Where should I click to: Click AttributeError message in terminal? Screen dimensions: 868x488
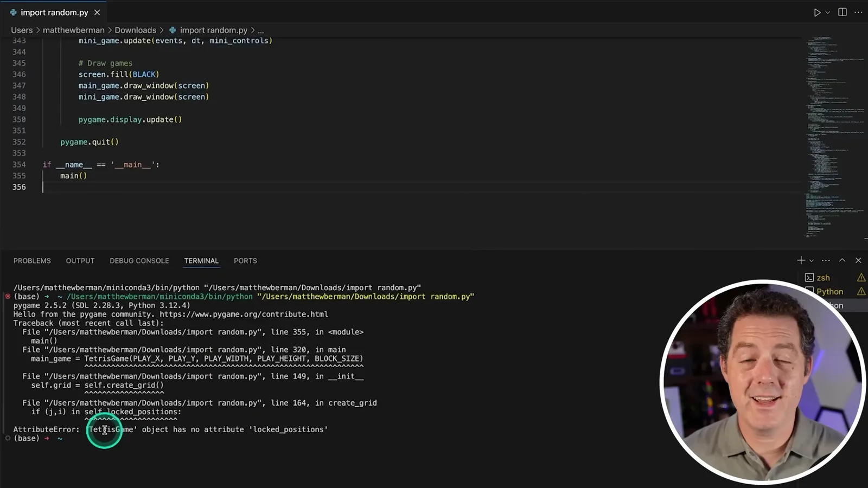click(170, 429)
